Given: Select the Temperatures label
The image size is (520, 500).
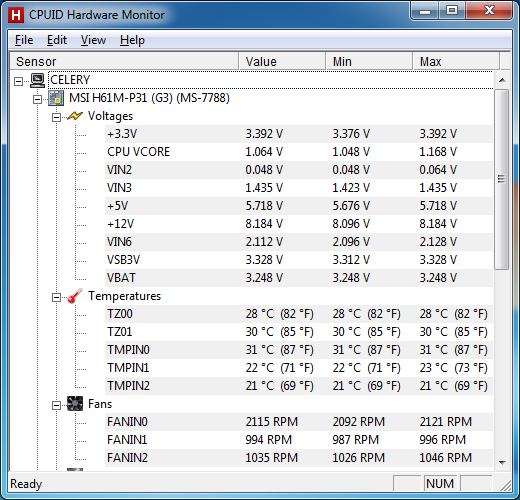Looking at the screenshot, I should pos(124,296).
